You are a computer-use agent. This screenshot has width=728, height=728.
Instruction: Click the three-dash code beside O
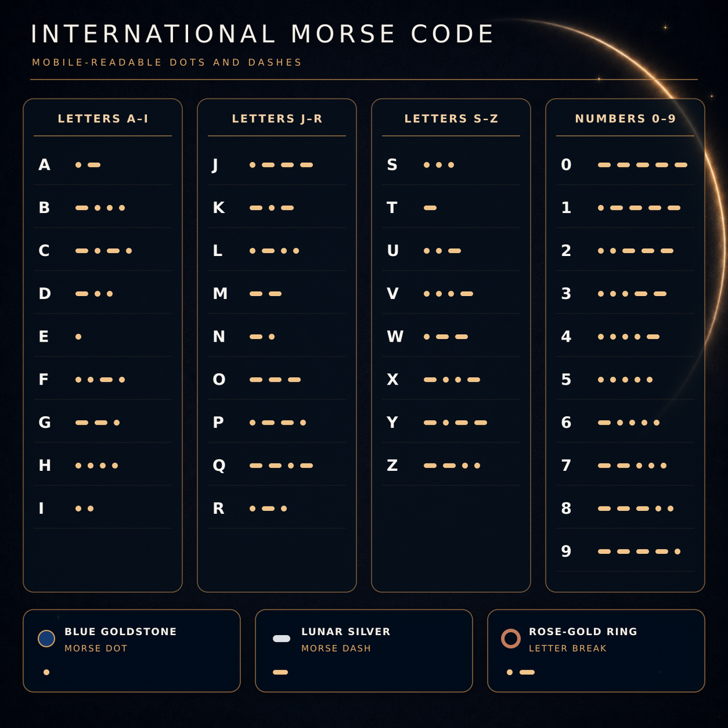[275, 380]
